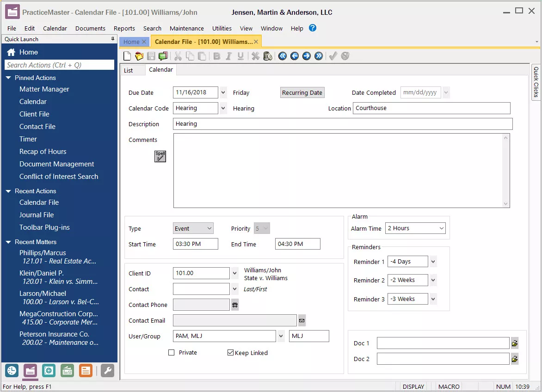Click the open folder toolbar icon
The height and width of the screenshot is (392, 542).
139,56
